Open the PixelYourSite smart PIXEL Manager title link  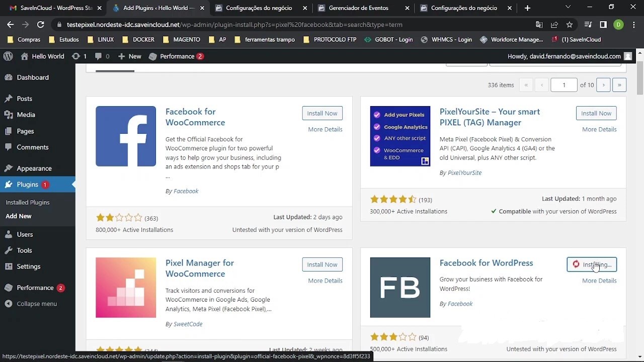pyautogui.click(x=490, y=117)
